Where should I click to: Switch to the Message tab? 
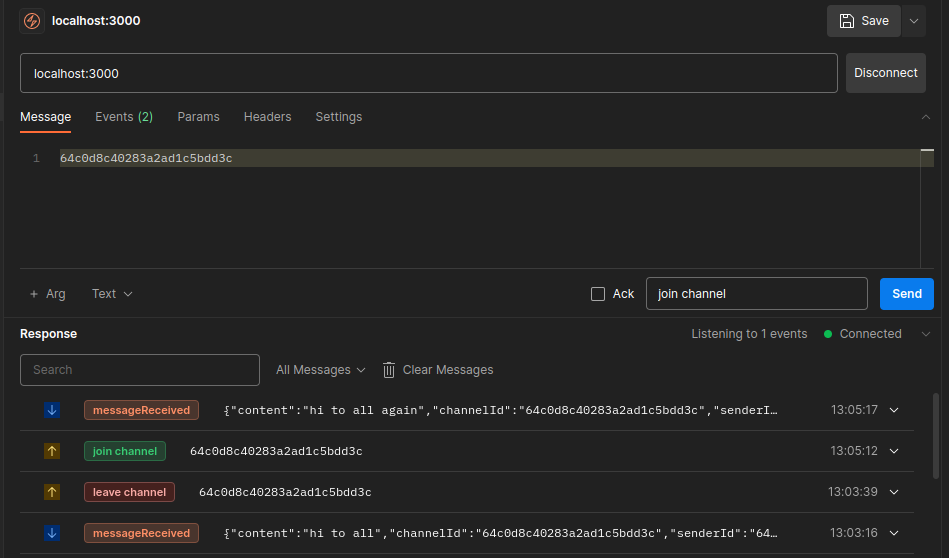click(45, 117)
